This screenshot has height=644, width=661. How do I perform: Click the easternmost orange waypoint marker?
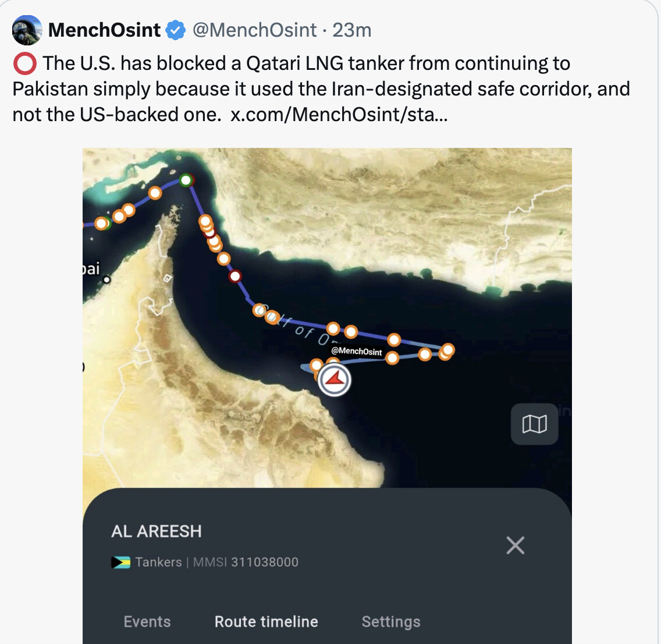pos(448,349)
